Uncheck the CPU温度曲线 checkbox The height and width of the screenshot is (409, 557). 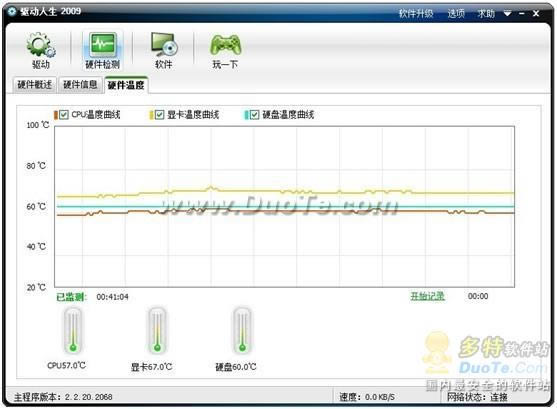[64, 115]
